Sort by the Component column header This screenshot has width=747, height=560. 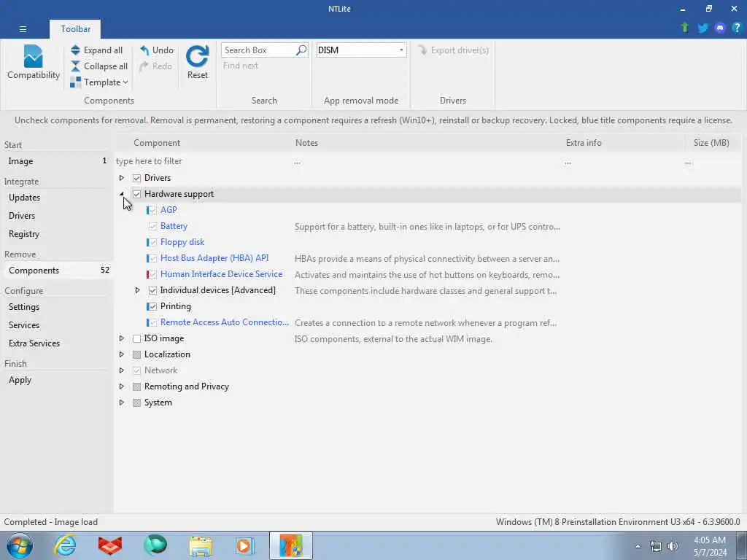point(157,143)
